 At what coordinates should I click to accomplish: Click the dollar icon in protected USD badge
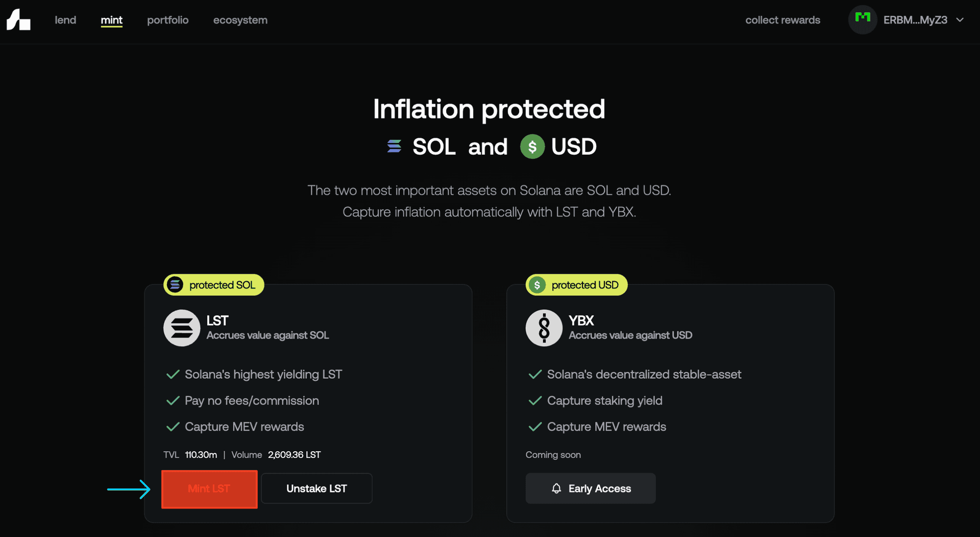(x=537, y=285)
